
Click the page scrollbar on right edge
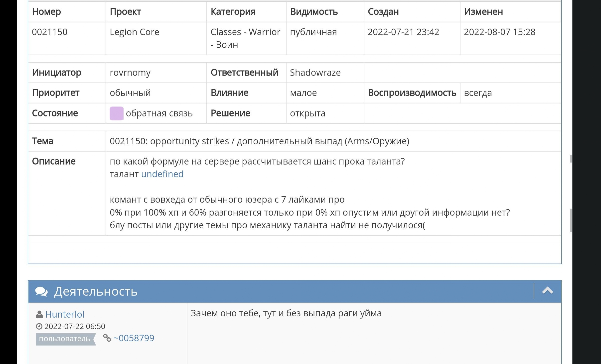pyautogui.click(x=571, y=221)
